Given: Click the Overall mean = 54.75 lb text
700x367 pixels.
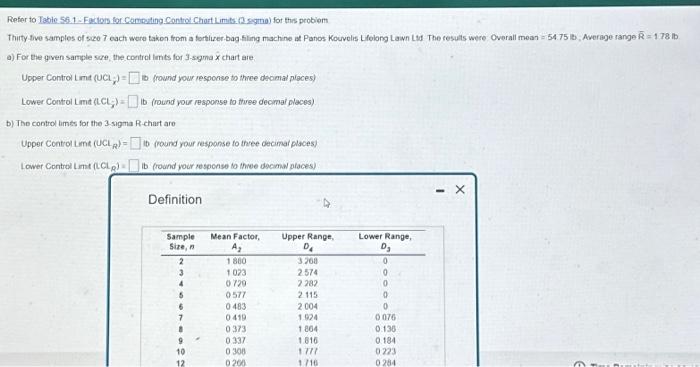Looking at the screenshot, I should tap(534, 38).
